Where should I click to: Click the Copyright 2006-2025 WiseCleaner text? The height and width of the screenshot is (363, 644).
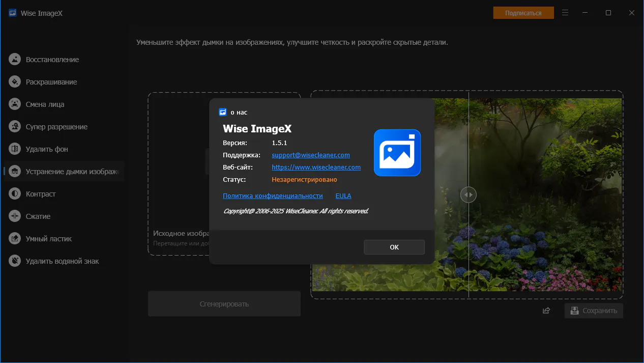point(296,211)
